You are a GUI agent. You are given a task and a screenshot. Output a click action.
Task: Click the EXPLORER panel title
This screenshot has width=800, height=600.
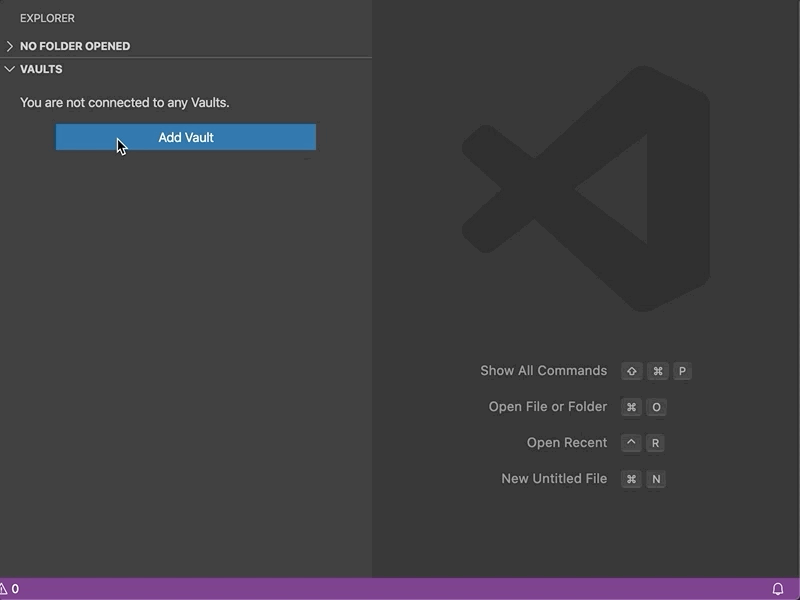47,18
